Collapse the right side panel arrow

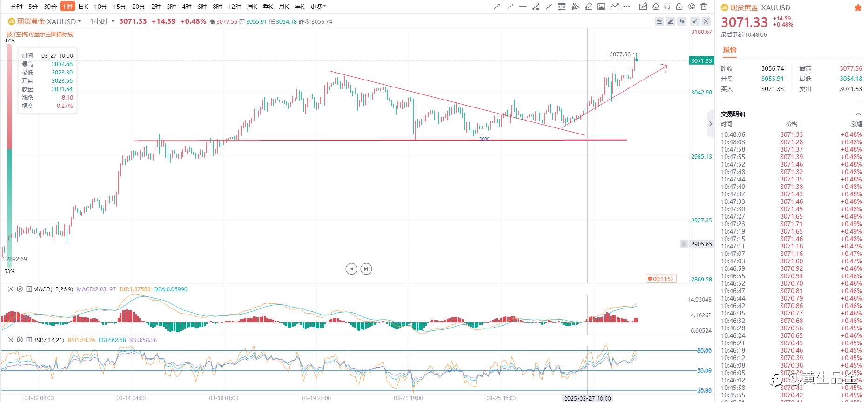(x=710, y=124)
